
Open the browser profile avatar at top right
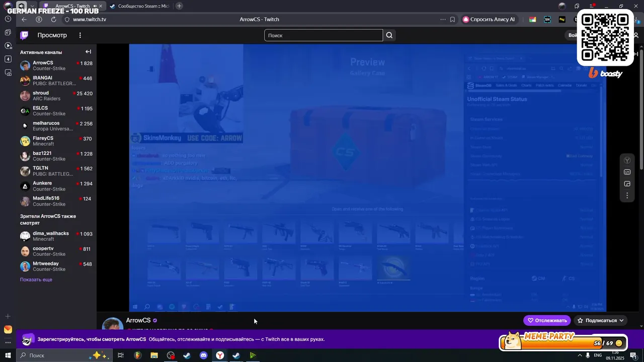click(562, 6)
